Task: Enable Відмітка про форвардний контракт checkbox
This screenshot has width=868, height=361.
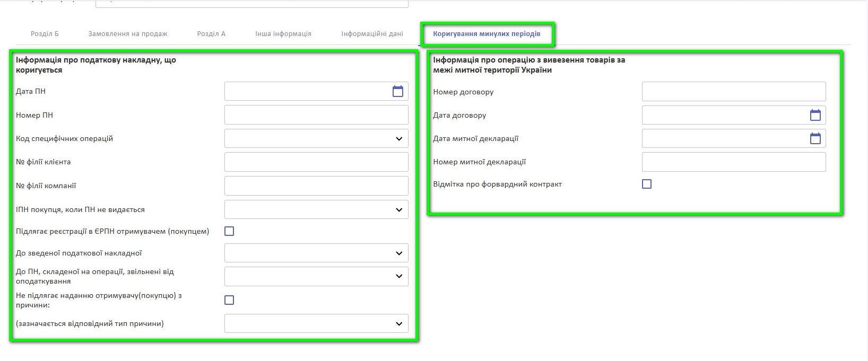Action: click(x=647, y=184)
